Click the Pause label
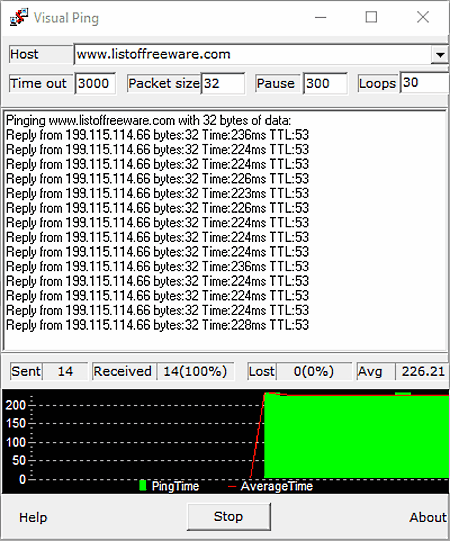 click(x=276, y=83)
